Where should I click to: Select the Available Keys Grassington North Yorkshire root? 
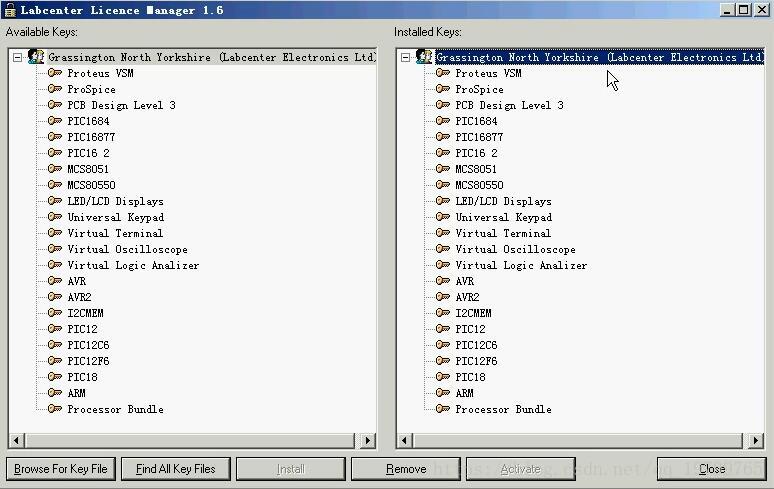point(212,57)
